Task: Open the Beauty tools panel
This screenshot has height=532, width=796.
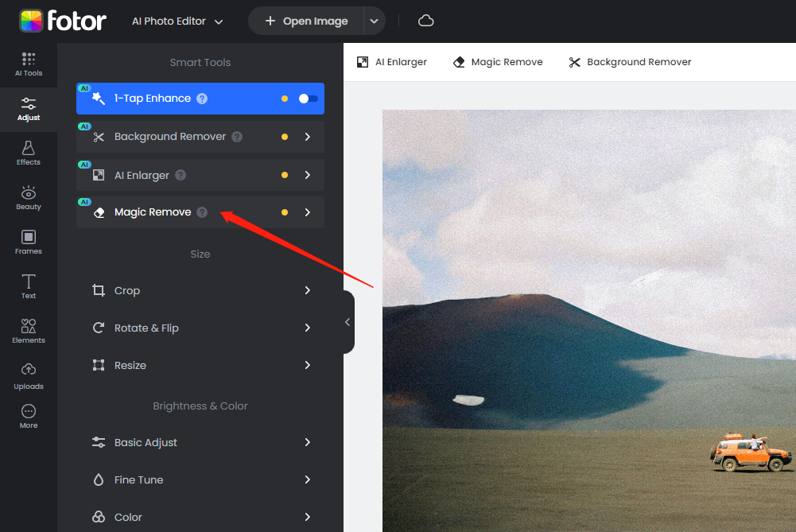Action: point(29,198)
